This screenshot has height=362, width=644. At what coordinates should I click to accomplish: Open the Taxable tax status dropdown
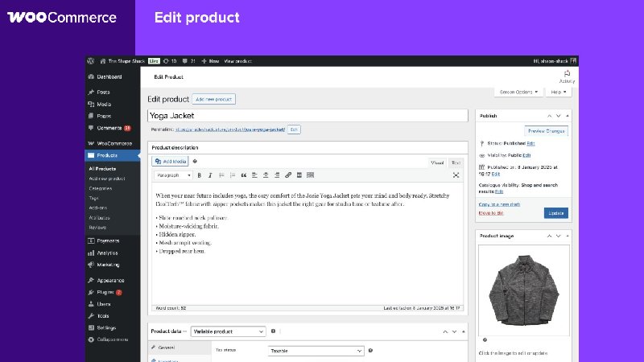(x=316, y=351)
